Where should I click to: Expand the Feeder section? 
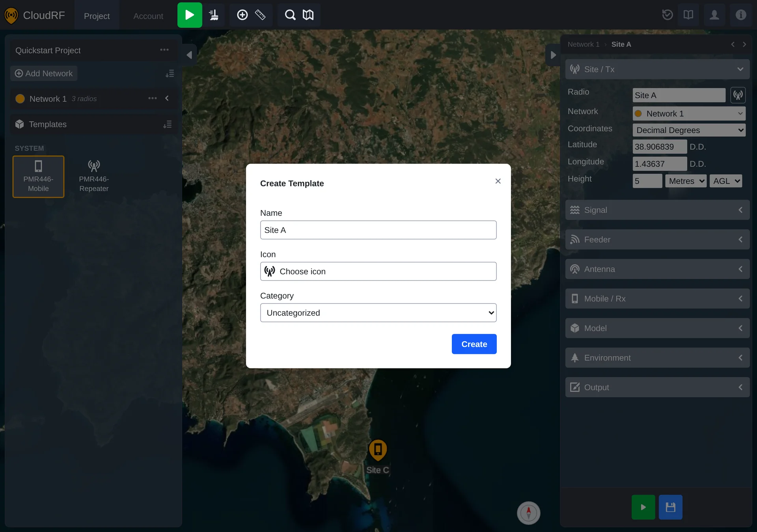point(657,239)
